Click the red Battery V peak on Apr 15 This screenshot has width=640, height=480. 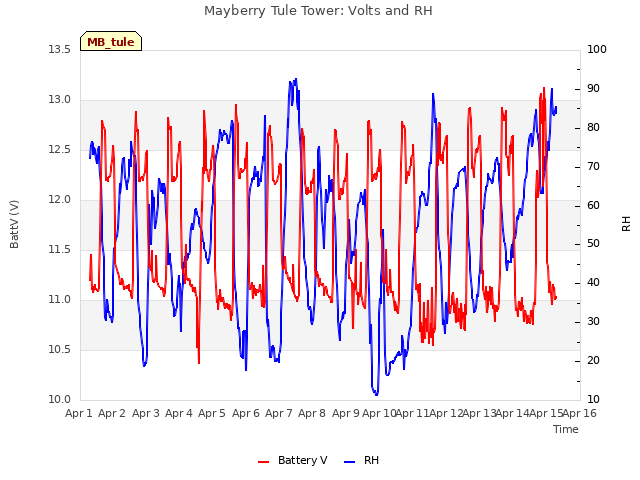[544, 88]
